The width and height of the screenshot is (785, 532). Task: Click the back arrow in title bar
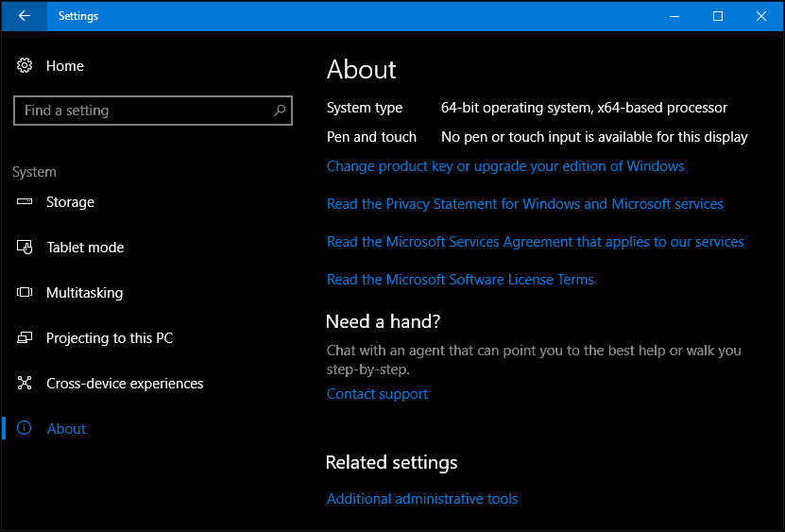coord(24,16)
